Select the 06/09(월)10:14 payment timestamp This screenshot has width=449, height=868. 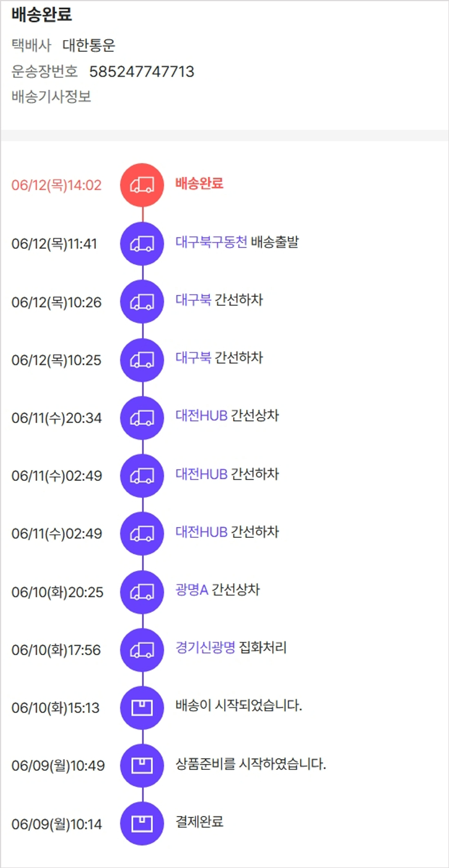[x=57, y=824]
